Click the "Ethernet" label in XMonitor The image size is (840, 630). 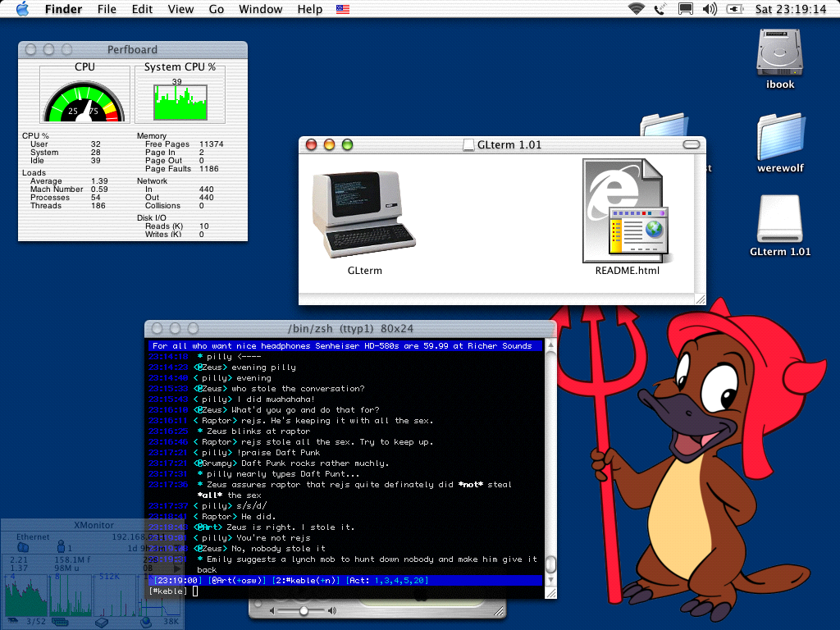[x=33, y=536]
